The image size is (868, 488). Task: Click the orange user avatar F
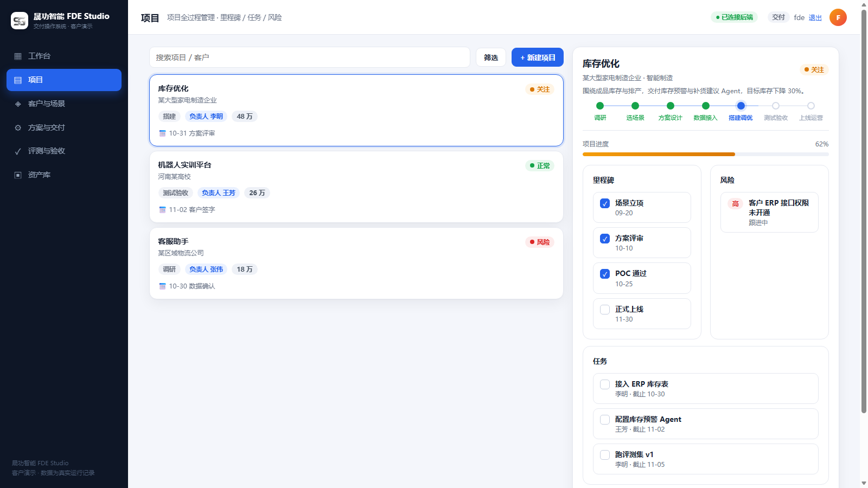(x=838, y=17)
